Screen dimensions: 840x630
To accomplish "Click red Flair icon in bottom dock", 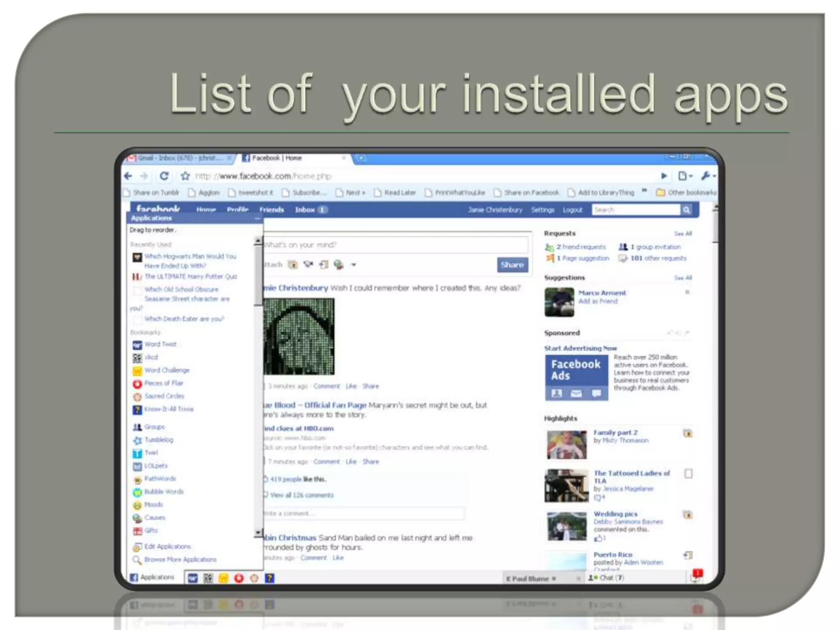I will point(239,578).
